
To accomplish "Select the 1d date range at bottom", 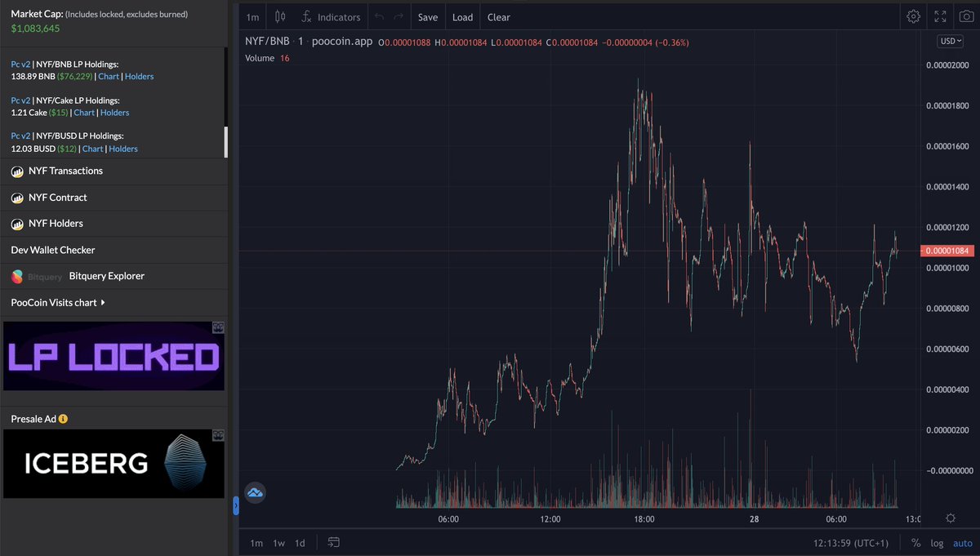I will [301, 543].
